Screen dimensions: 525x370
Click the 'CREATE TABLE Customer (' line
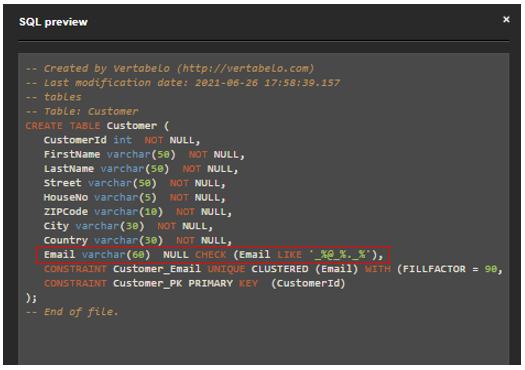pyautogui.click(x=97, y=126)
